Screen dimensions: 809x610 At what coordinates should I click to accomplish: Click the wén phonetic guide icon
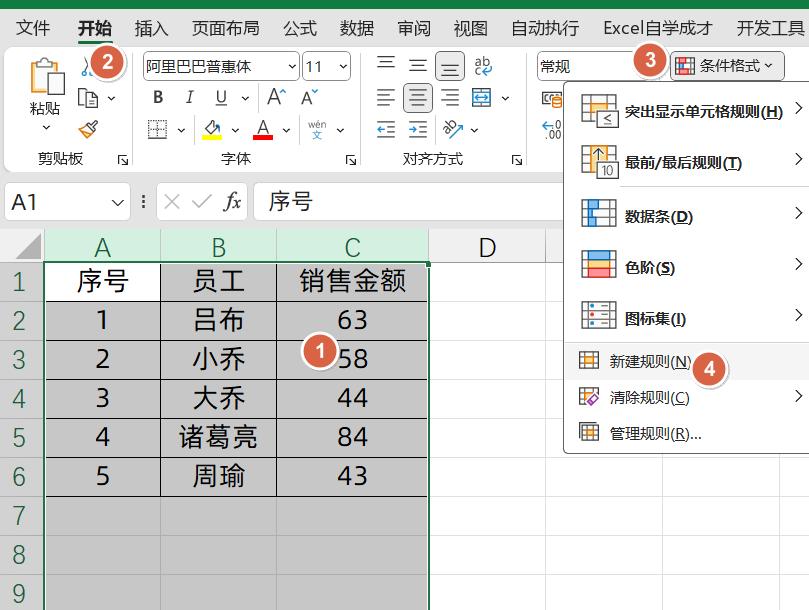pyautogui.click(x=317, y=130)
